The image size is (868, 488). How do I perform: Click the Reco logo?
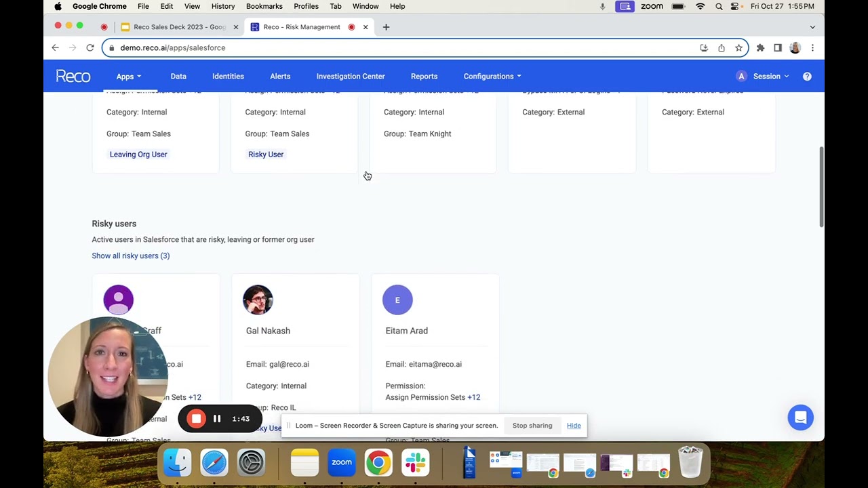pos(73,76)
